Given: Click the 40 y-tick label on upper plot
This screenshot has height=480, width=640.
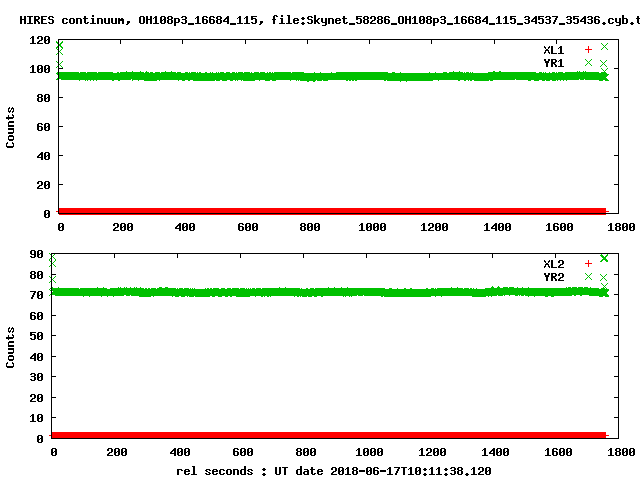Looking at the screenshot, I should click(43, 156).
